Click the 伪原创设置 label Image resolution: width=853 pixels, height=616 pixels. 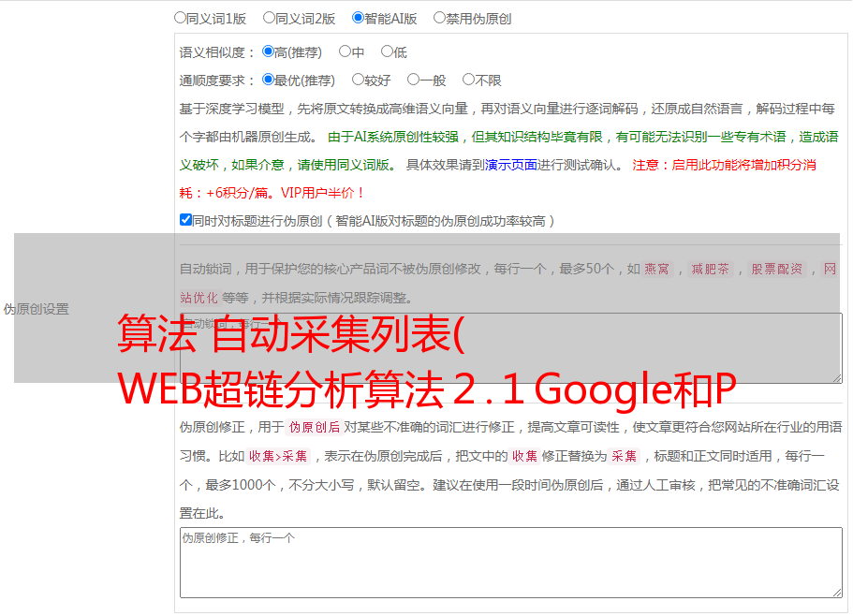pyautogui.click(x=37, y=309)
